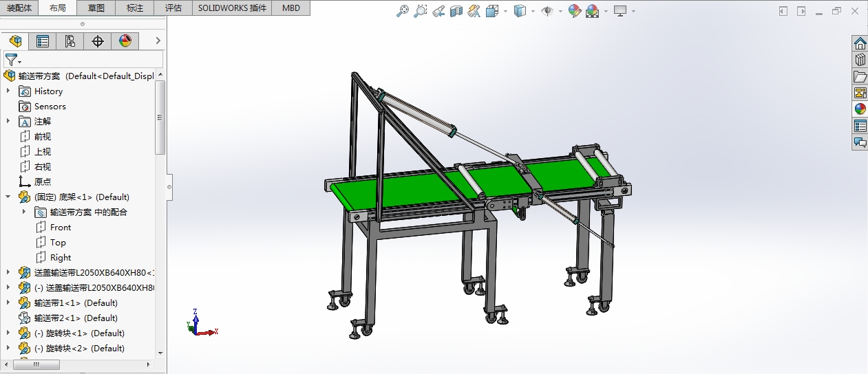Click Previous View icon
The image size is (868, 374).
click(x=438, y=11)
